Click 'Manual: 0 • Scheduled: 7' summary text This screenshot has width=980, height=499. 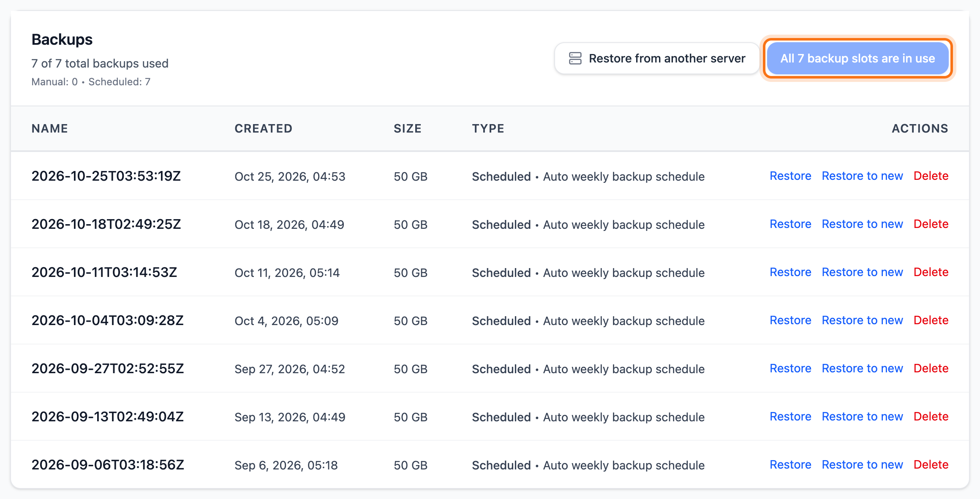coord(91,82)
